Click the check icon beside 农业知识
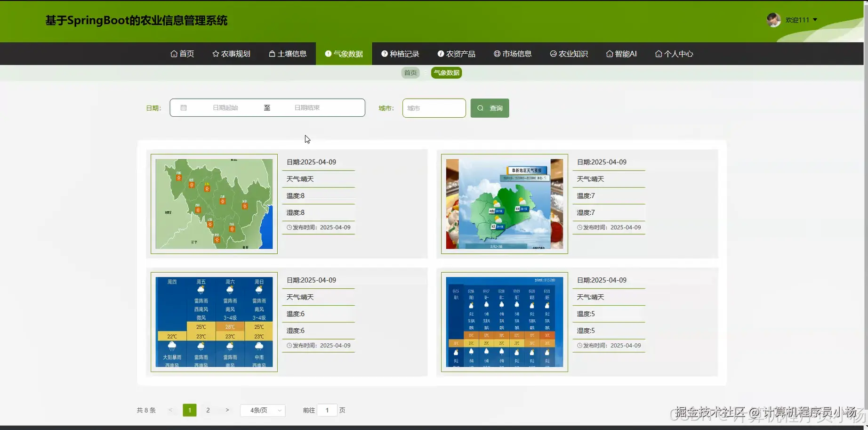This screenshot has width=868, height=430. [553, 54]
